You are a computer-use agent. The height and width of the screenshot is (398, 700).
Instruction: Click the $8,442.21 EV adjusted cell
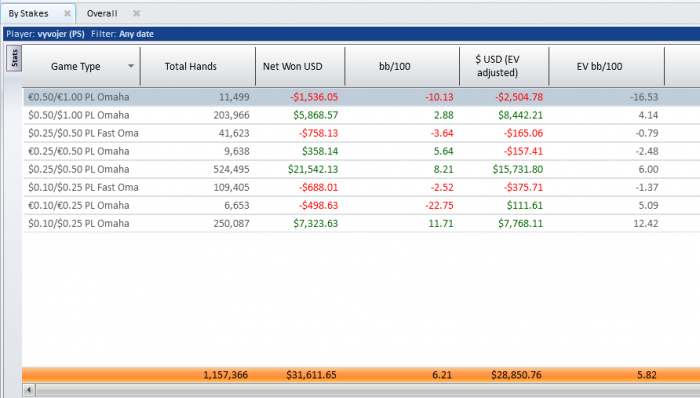[521, 115]
